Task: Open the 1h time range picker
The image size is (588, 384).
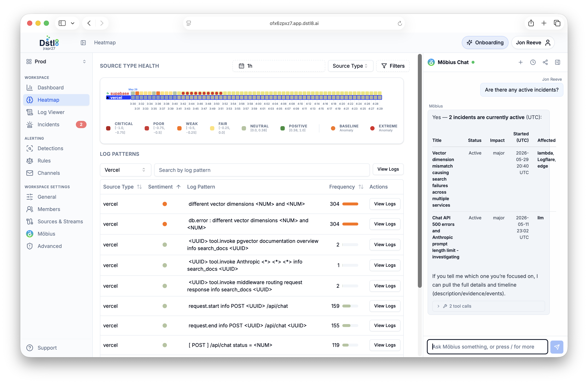Action: [x=279, y=66]
